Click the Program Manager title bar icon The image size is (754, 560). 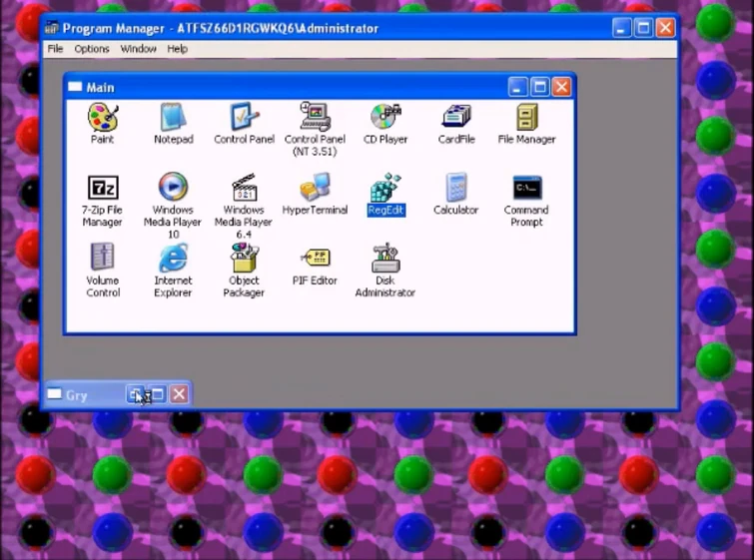tap(52, 28)
